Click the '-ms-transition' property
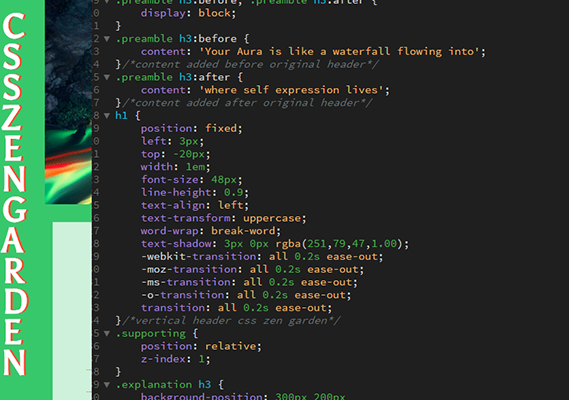The height and width of the screenshot is (400, 569). pos(186,282)
